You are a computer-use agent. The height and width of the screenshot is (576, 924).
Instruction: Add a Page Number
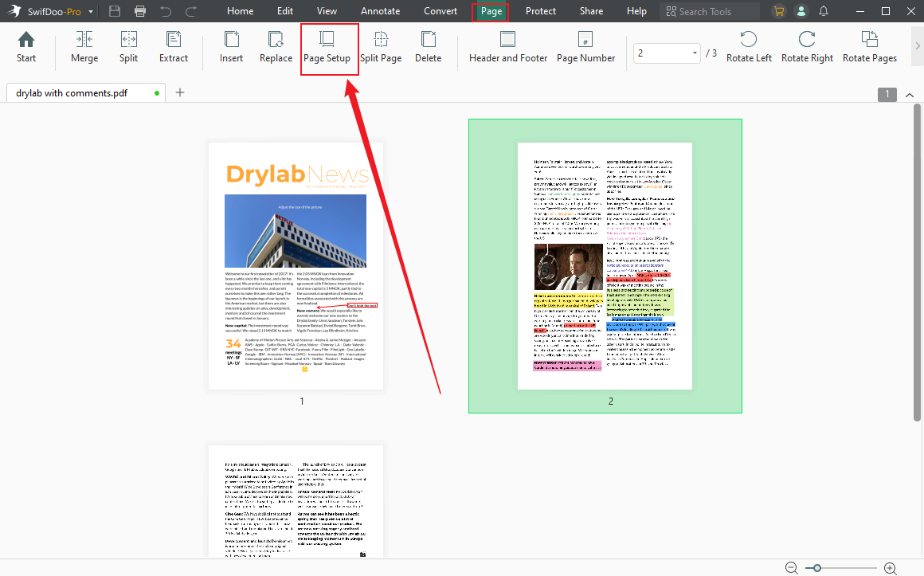coord(585,48)
